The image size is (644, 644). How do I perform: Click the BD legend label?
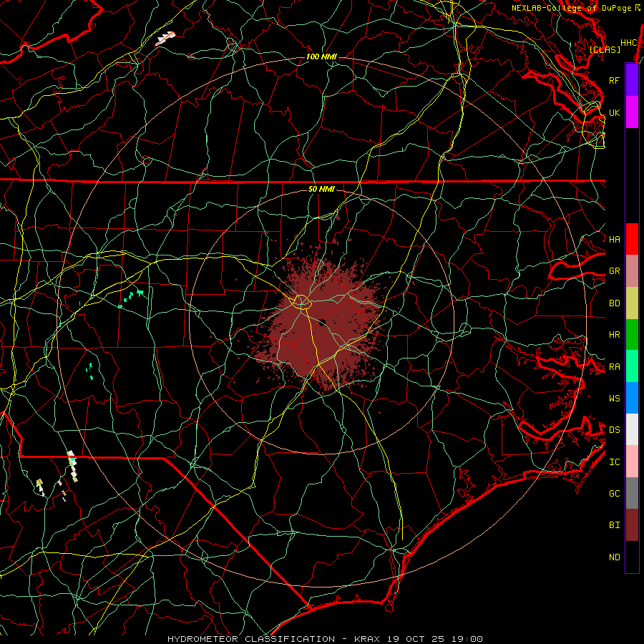click(x=614, y=303)
